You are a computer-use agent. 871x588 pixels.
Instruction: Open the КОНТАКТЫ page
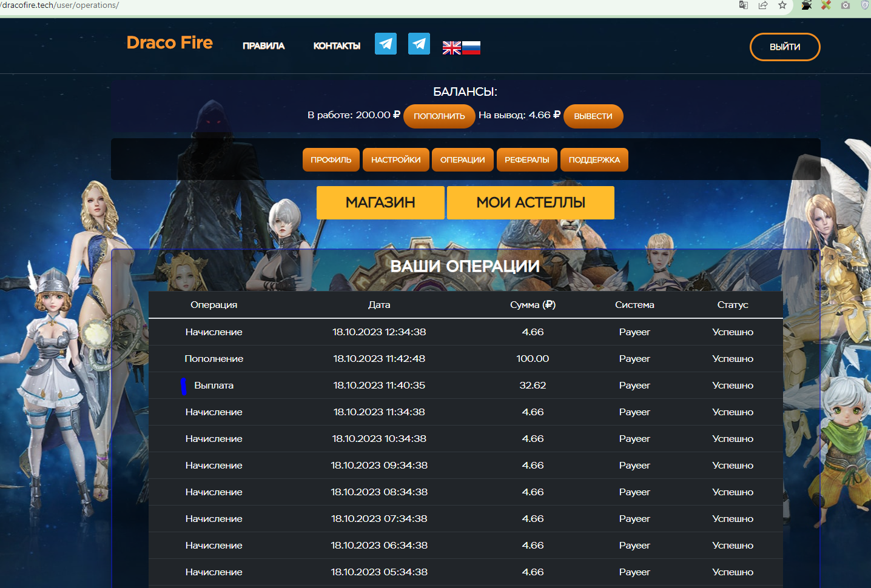pyautogui.click(x=337, y=46)
